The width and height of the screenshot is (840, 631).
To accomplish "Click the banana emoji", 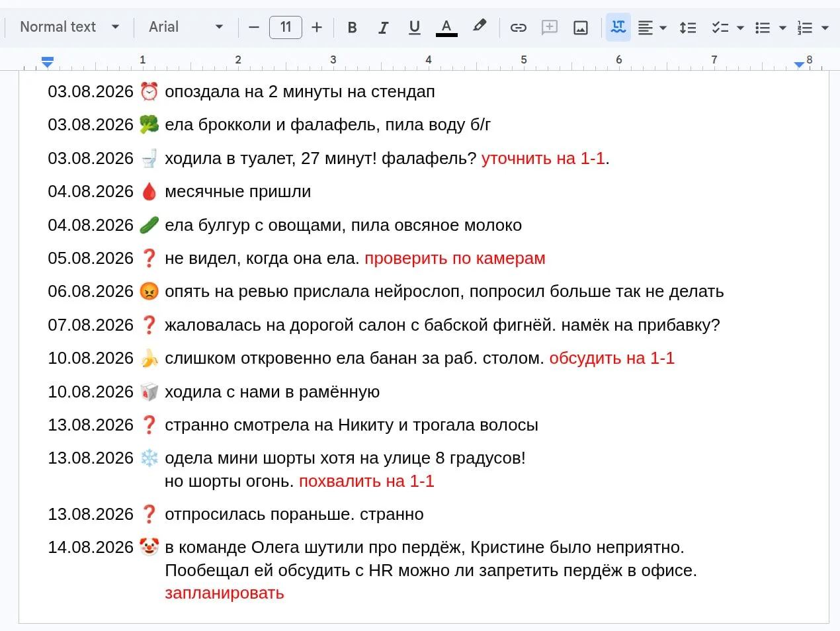I will (149, 358).
